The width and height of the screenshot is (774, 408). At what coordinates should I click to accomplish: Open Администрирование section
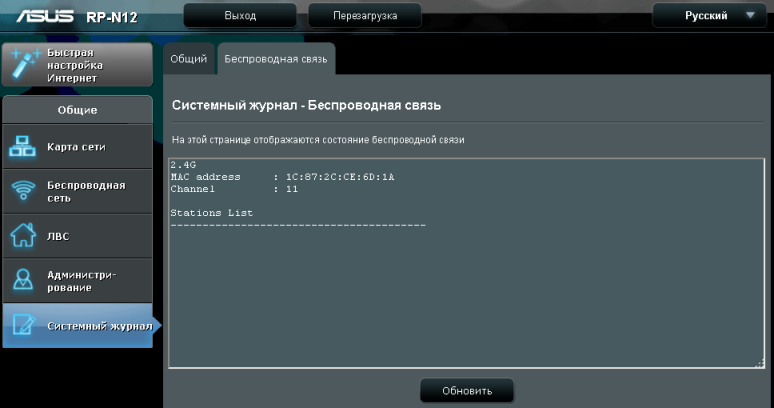(x=77, y=280)
